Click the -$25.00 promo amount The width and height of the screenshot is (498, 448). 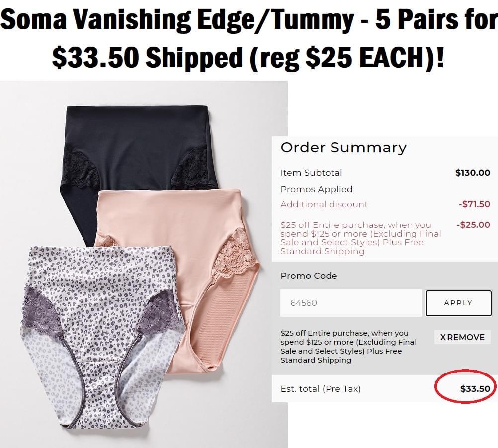point(473,225)
